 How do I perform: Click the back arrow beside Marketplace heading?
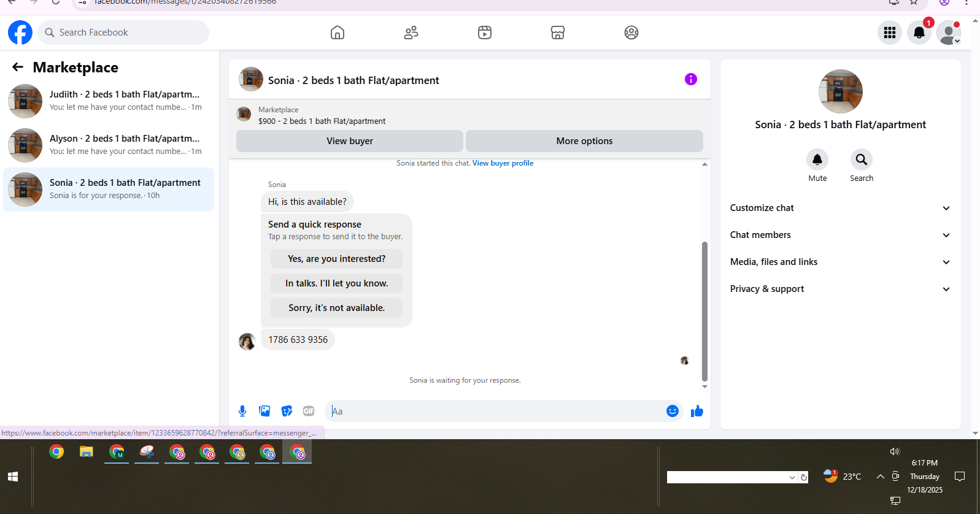18,67
